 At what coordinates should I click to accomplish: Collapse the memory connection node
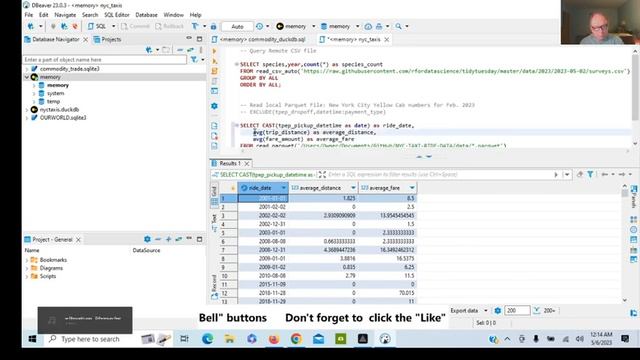tap(27, 77)
